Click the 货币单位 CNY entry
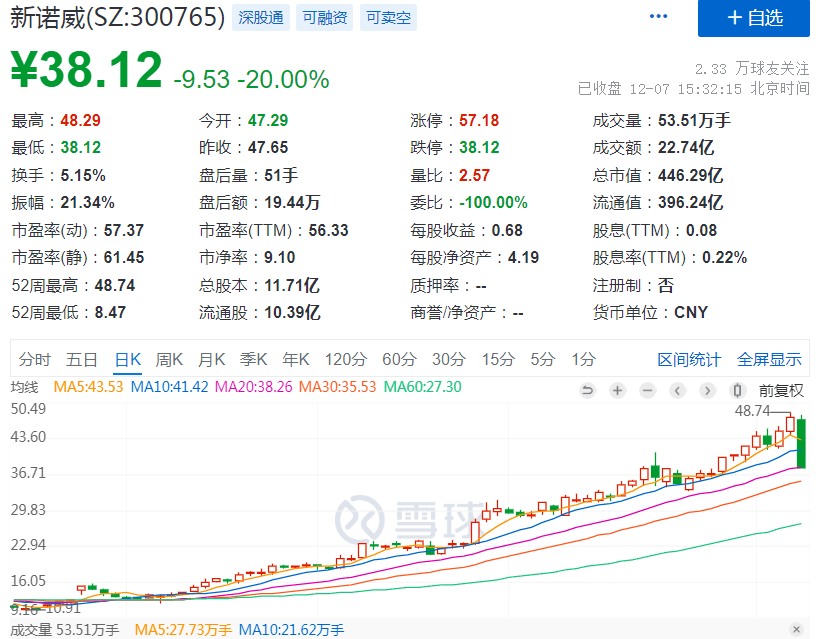 coord(650,312)
